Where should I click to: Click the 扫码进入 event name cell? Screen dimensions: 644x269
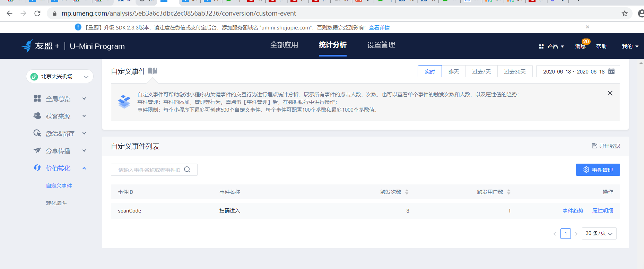point(230,211)
